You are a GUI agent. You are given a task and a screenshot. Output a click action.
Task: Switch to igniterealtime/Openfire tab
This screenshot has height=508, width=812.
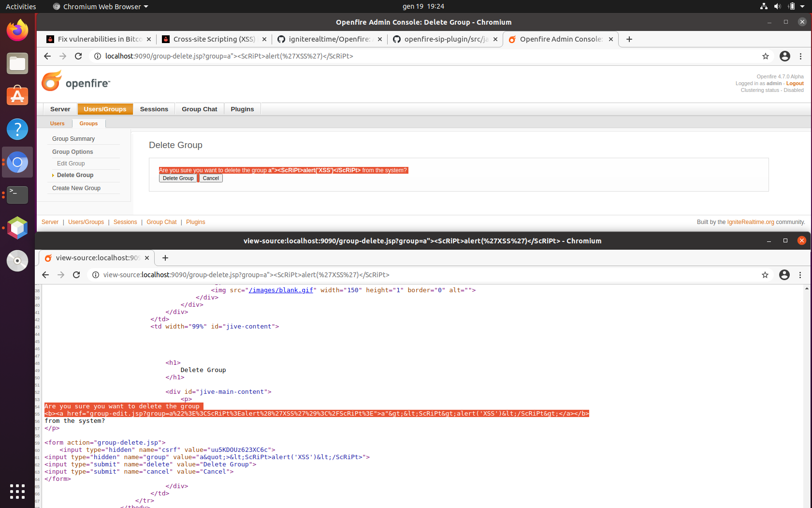tap(329, 39)
